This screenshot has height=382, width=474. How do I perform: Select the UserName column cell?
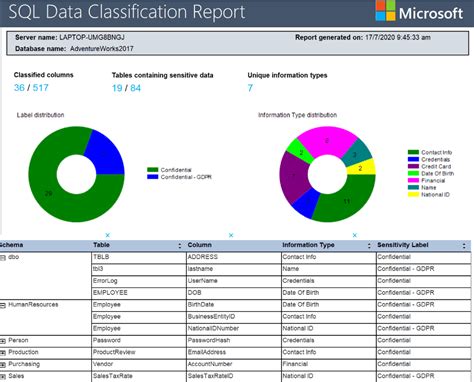234,281
